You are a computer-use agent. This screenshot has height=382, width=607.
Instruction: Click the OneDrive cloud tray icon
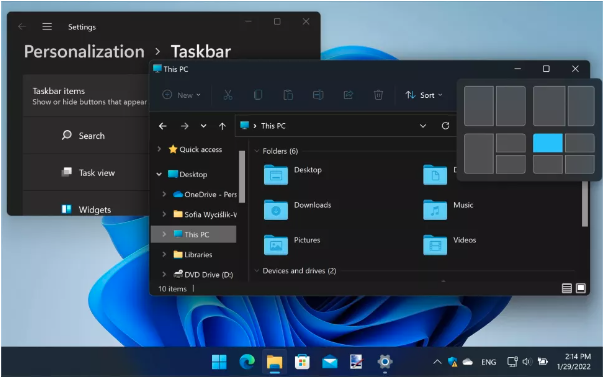[468, 362]
